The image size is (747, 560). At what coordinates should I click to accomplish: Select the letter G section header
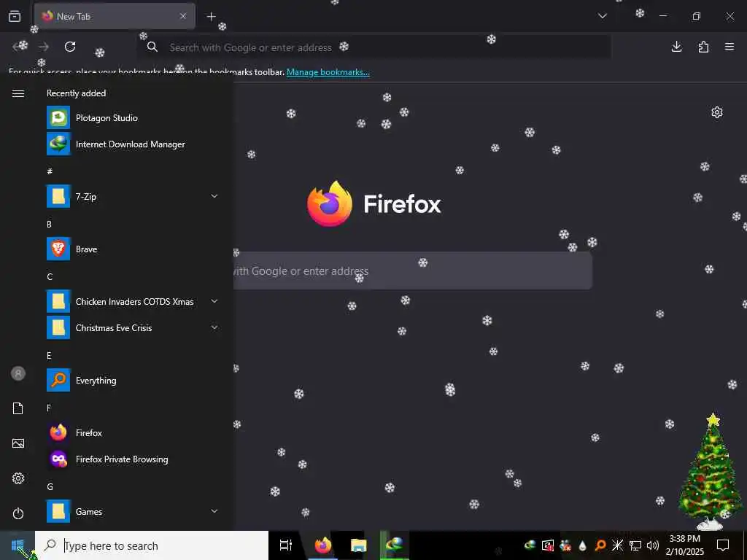50,486
